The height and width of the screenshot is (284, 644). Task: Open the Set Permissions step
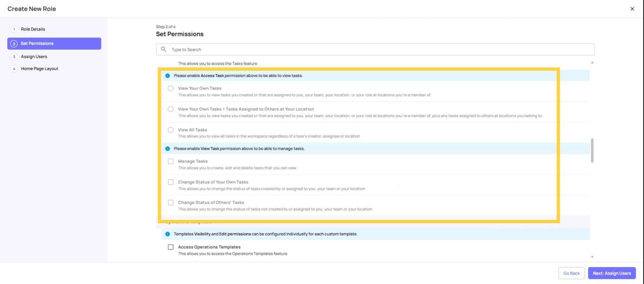click(x=54, y=44)
